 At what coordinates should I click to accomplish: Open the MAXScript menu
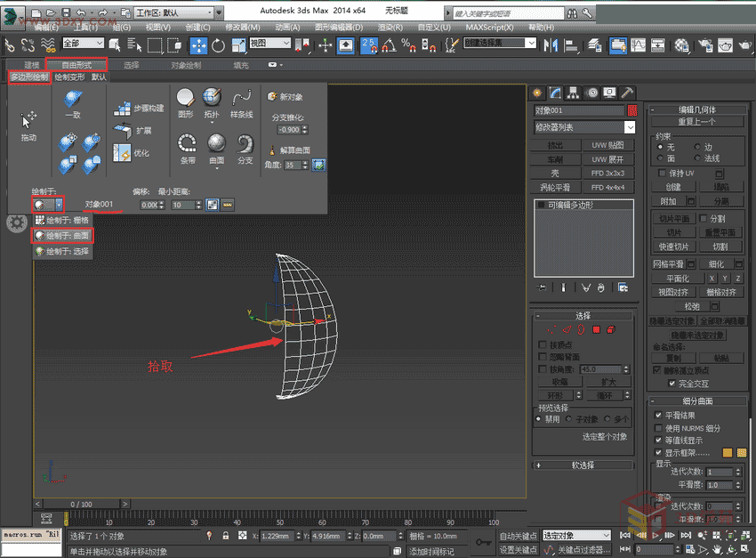pyautogui.click(x=488, y=28)
